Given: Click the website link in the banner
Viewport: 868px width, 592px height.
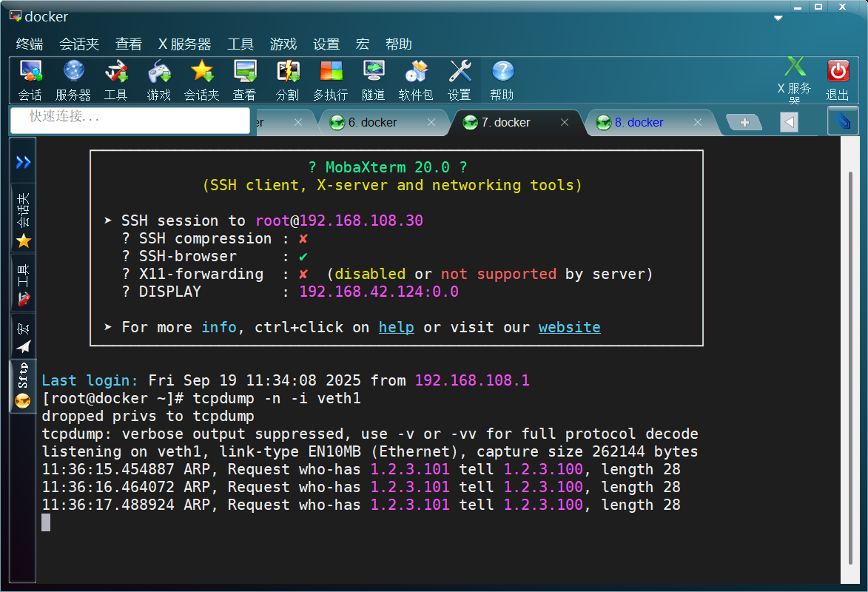Looking at the screenshot, I should pos(569,327).
